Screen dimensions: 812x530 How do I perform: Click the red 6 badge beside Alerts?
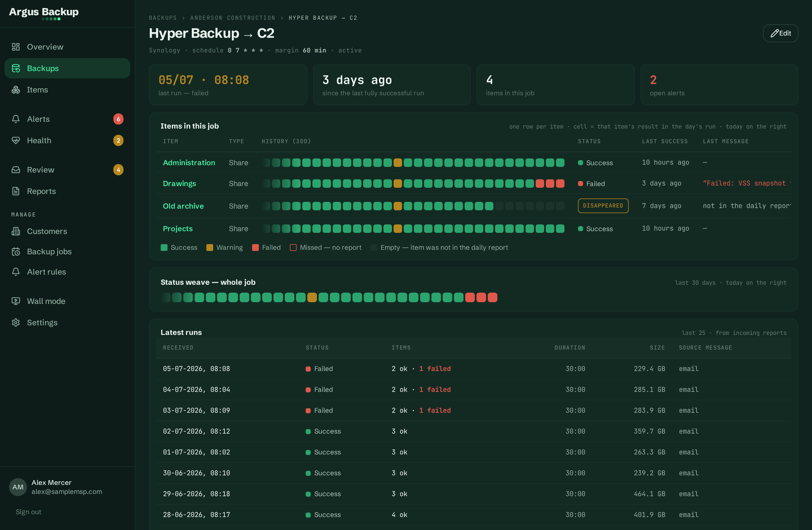click(118, 119)
